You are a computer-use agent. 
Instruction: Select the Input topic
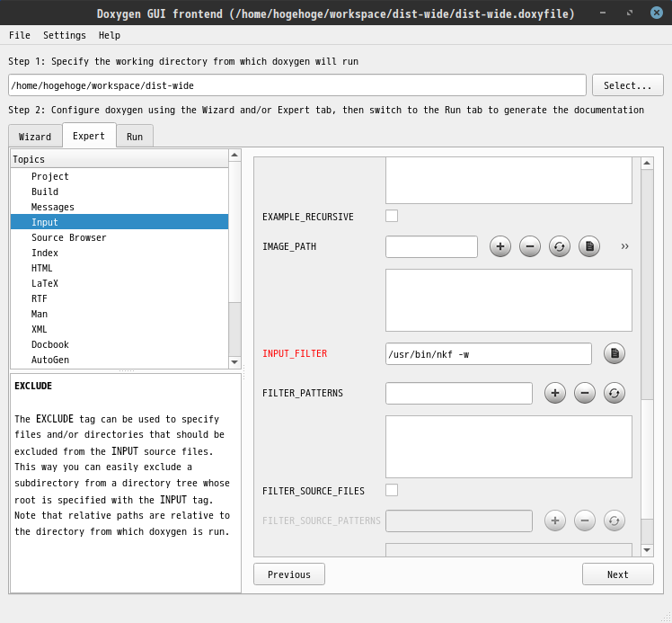click(x=119, y=222)
